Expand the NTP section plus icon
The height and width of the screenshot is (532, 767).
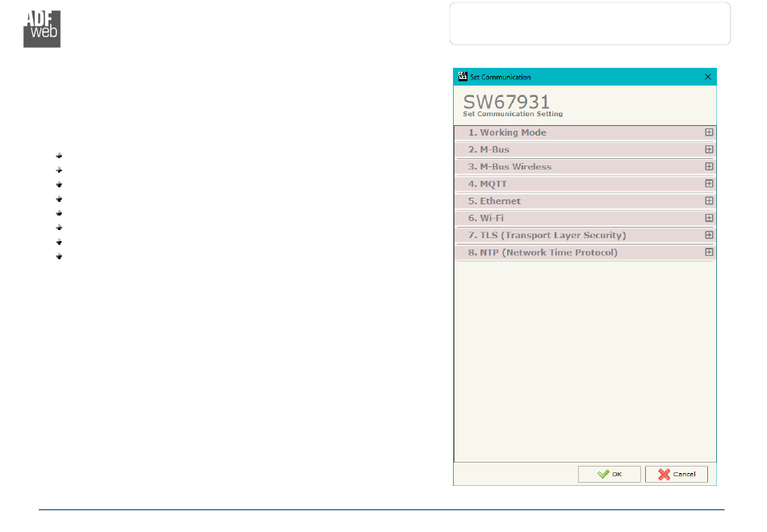(709, 253)
